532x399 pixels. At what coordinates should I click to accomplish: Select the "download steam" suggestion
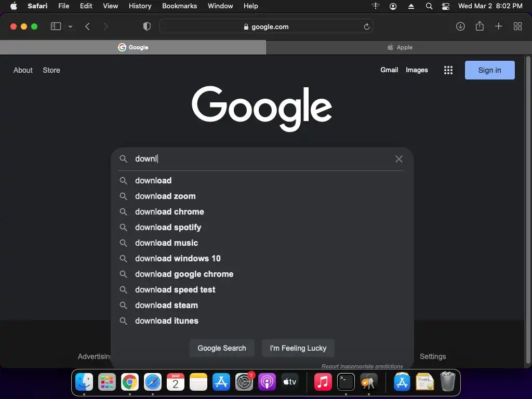[262, 305]
